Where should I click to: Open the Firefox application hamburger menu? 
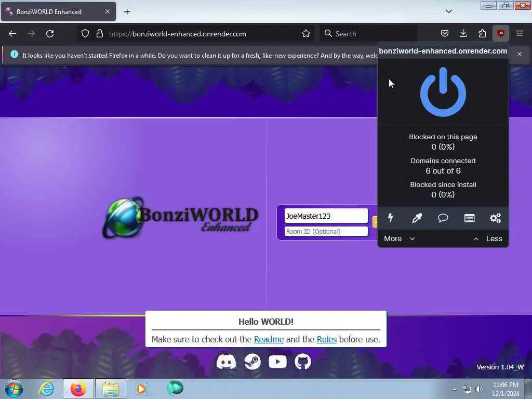520,33
